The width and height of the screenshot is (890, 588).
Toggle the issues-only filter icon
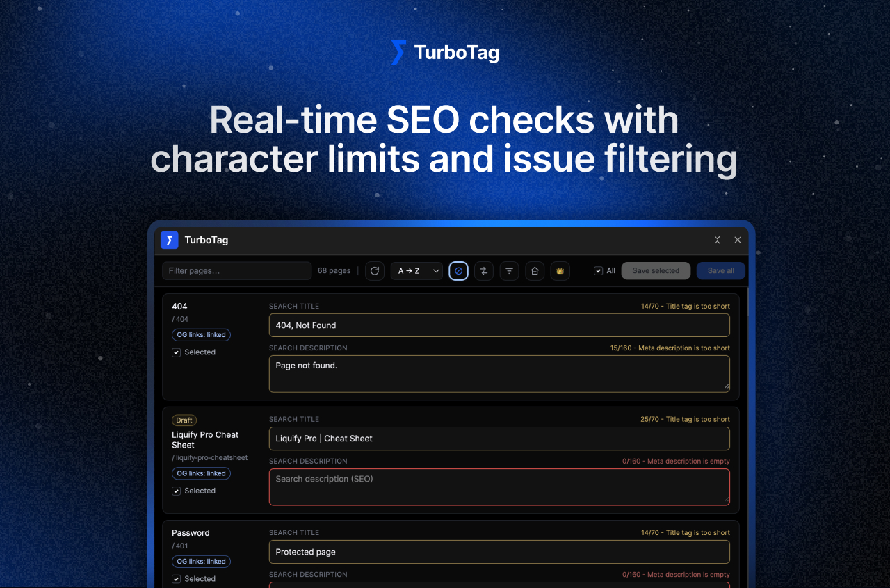pyautogui.click(x=458, y=271)
